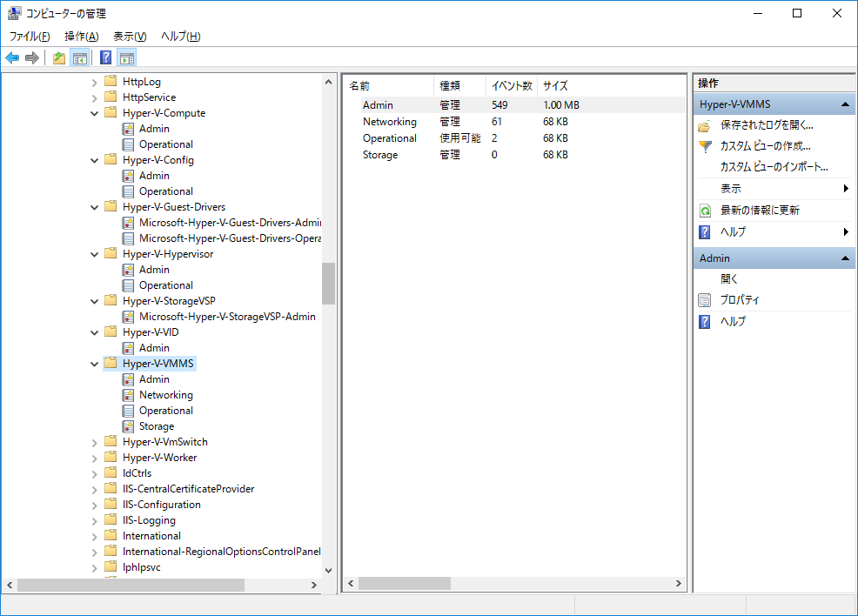The height and width of the screenshot is (616, 858).
Task: Click the Admin log icon under Hyper-V-Hypervisor
Action: 128,270
